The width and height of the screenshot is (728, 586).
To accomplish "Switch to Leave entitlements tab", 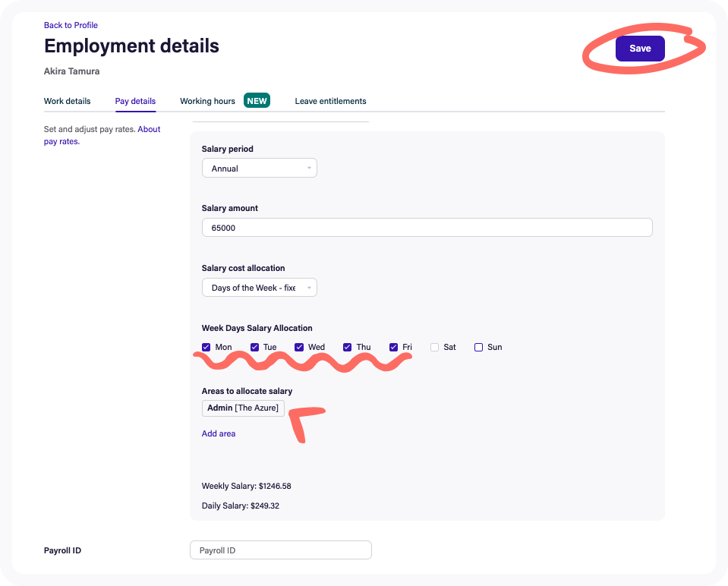I will [330, 101].
